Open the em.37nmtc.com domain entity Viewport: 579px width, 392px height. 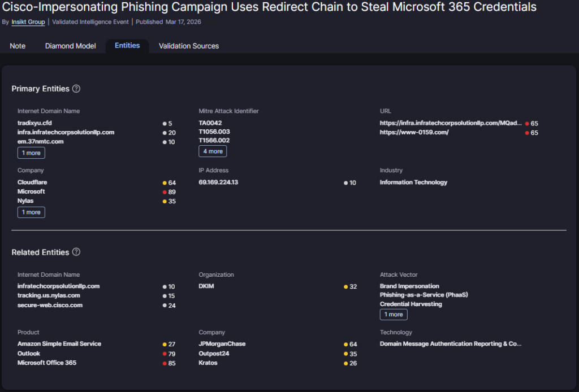(x=40, y=141)
